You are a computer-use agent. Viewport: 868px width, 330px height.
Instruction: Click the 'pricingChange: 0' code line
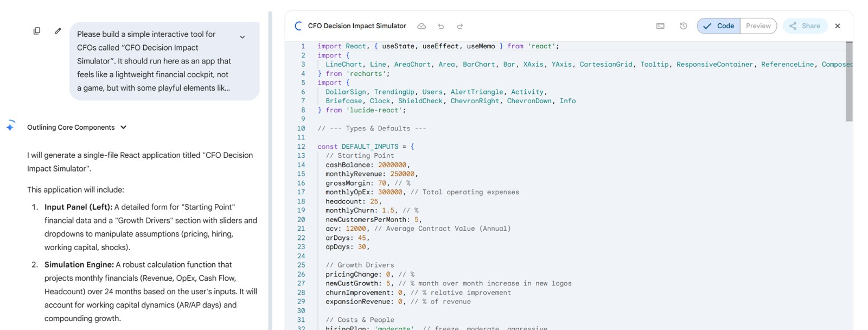(370, 275)
